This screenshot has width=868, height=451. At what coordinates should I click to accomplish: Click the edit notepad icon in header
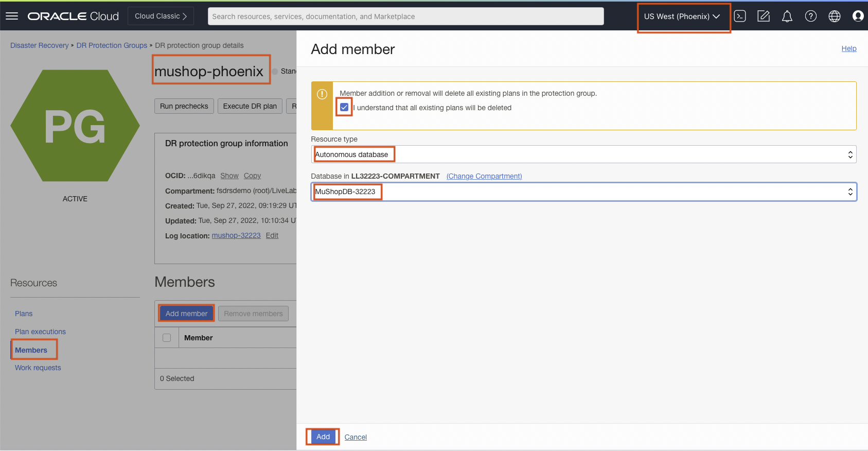click(764, 16)
